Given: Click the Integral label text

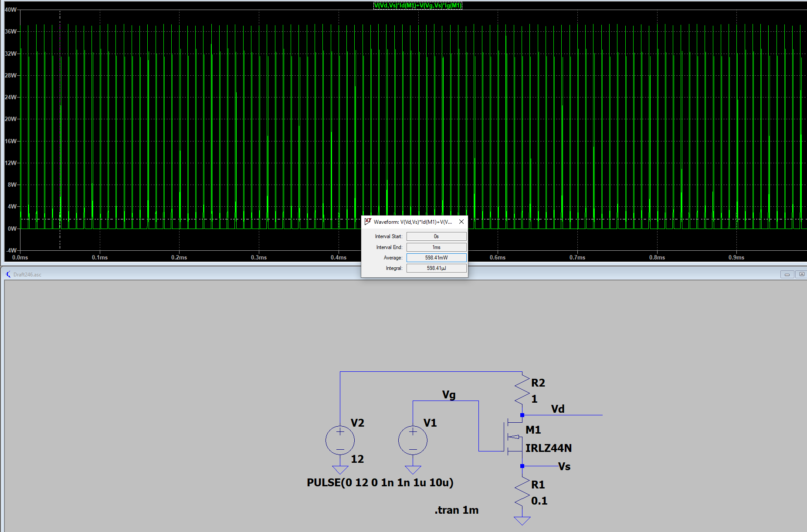Looking at the screenshot, I should tap(394, 268).
